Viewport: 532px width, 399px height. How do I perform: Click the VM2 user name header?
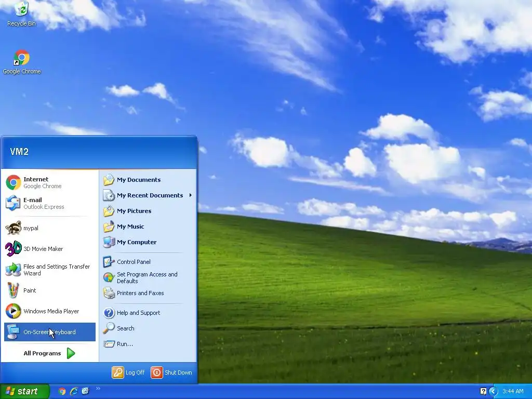[x=19, y=152]
